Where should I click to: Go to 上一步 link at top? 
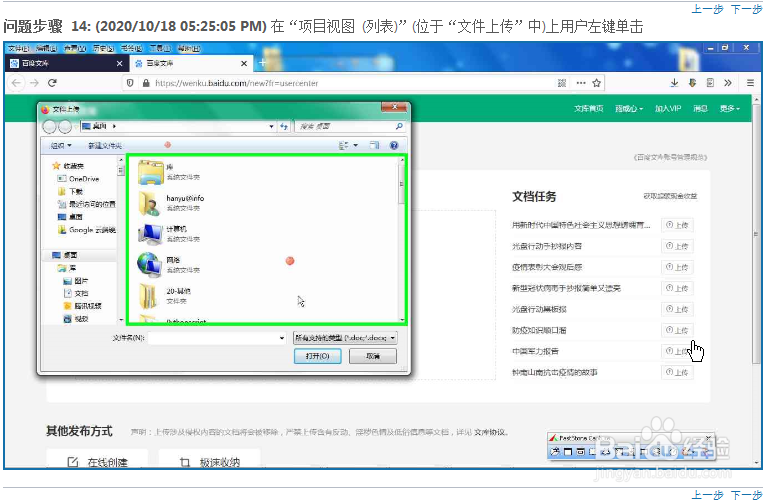[x=707, y=9]
